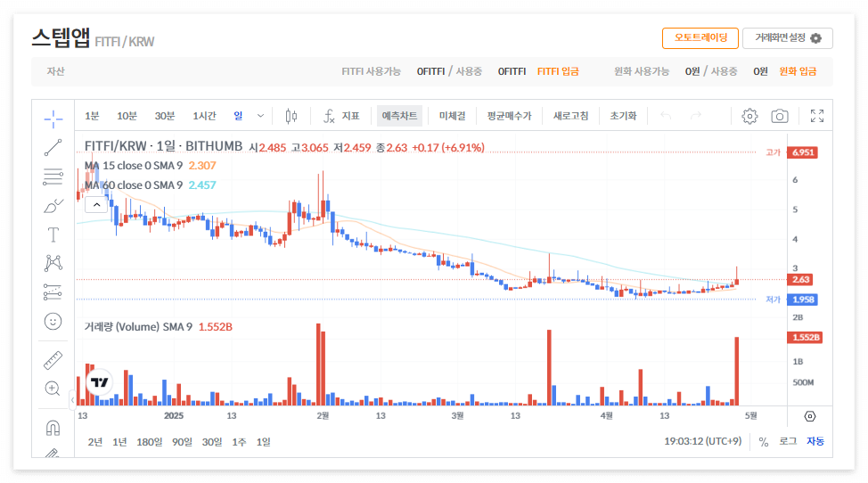Open the time axis settings icon
868x483 pixels.
[x=810, y=416]
